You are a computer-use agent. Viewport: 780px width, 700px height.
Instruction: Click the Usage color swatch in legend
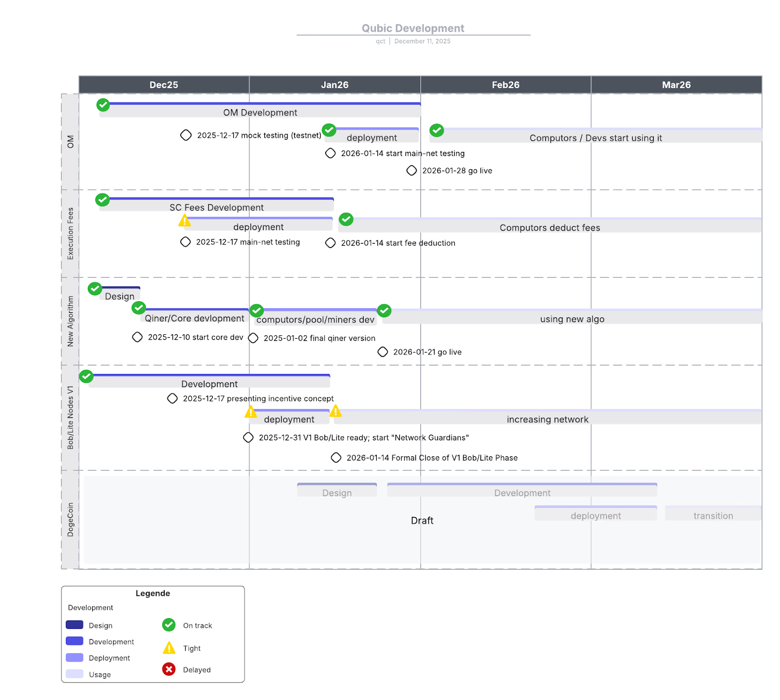pos(75,674)
